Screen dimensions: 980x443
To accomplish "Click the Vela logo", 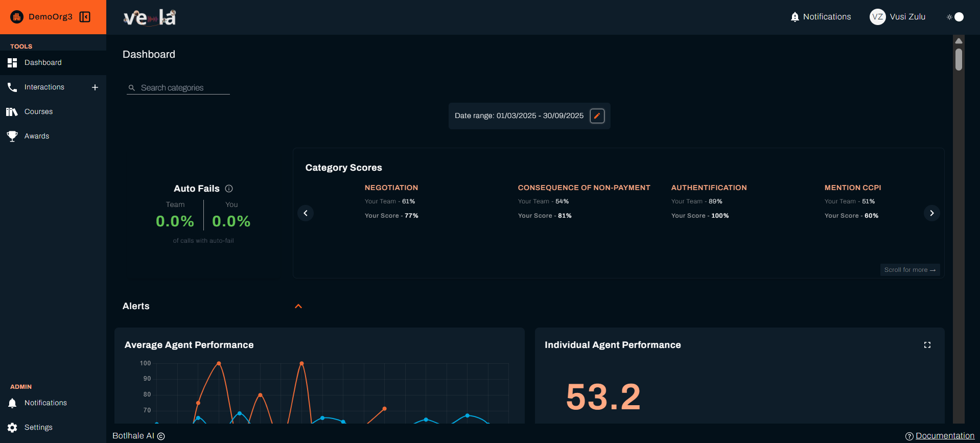I will click(150, 18).
